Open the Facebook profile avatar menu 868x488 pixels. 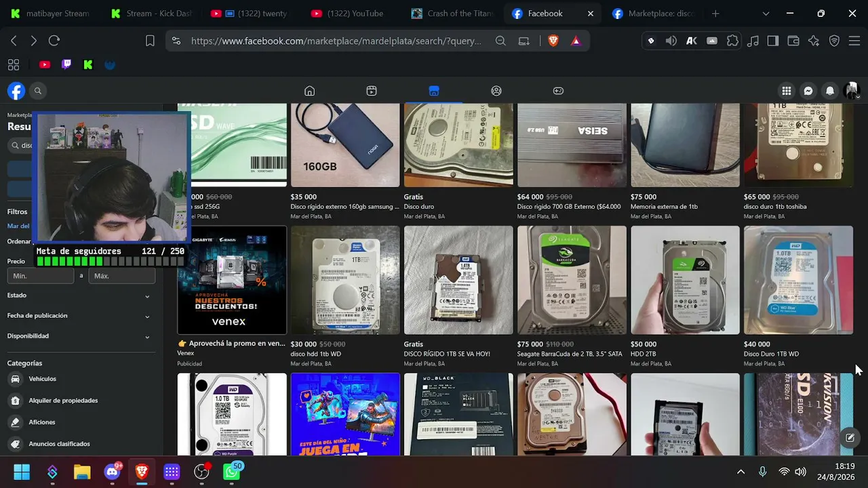click(852, 91)
